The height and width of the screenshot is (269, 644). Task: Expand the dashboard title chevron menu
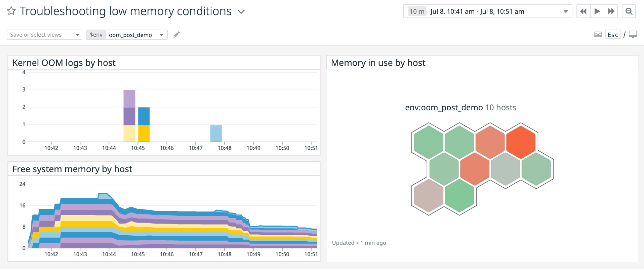click(x=241, y=12)
